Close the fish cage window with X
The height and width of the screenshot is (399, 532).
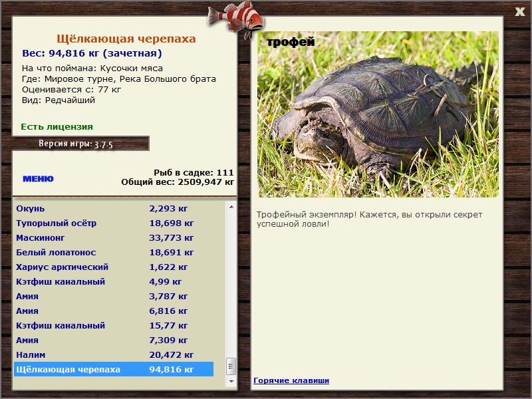pos(519,11)
